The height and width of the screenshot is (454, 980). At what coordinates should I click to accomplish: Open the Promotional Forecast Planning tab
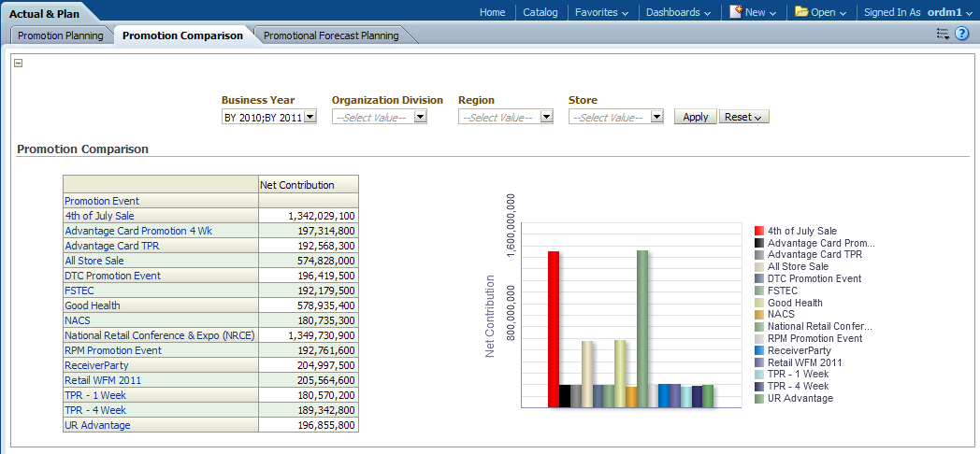331,35
